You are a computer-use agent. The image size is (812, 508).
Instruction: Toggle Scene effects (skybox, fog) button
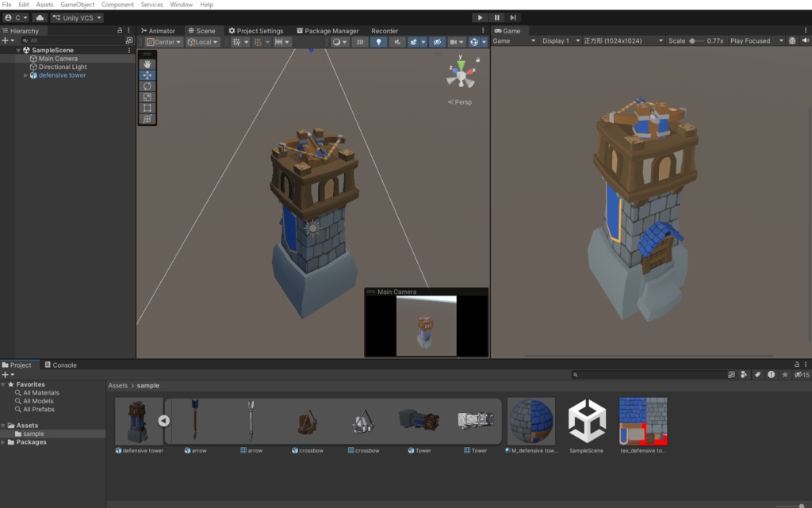point(413,42)
